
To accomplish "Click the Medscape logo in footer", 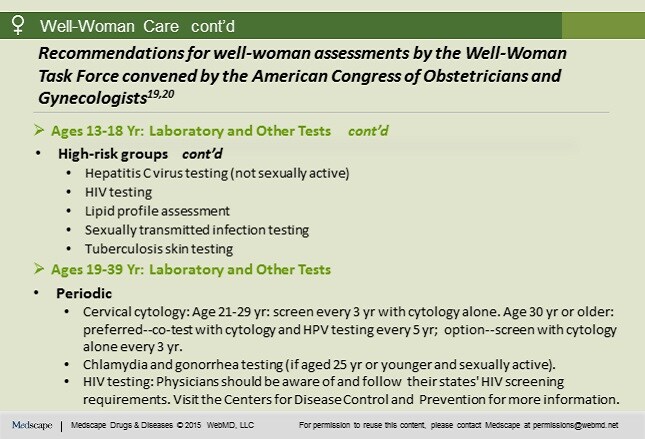I will pos(32,425).
